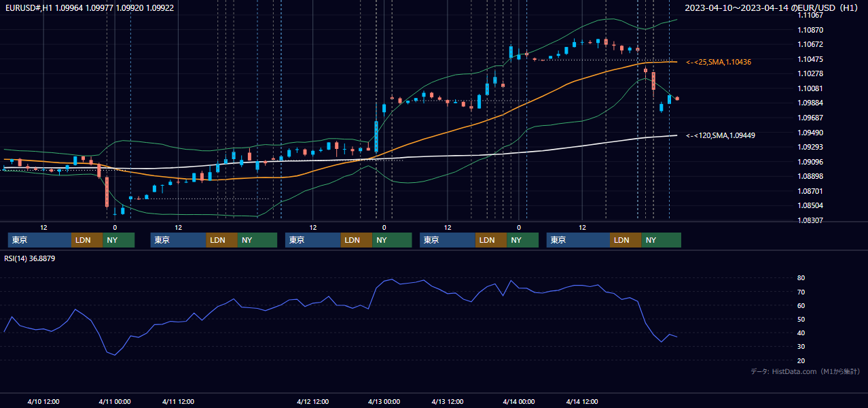Viewport: 868px width, 408px height.
Task: Click RSI scale value 80
Action: [801, 278]
